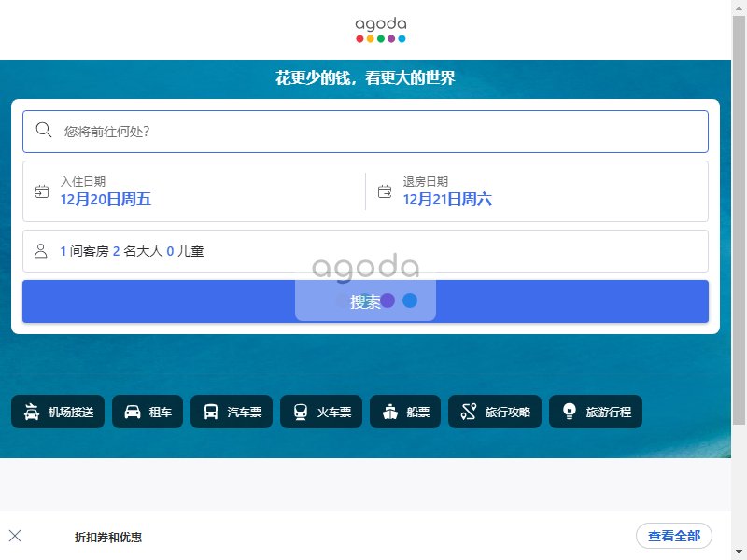Open the 汽车票 bus tickets option

coord(232,412)
